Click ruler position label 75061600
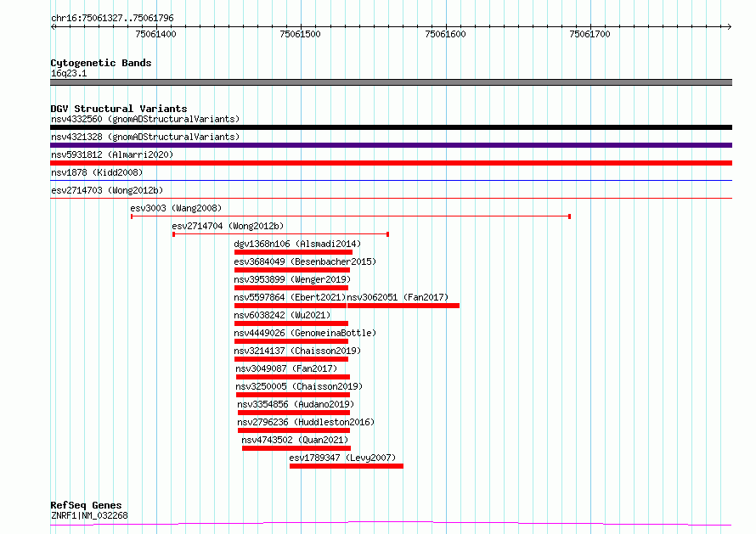The width and height of the screenshot is (756, 534). pyautogui.click(x=445, y=34)
